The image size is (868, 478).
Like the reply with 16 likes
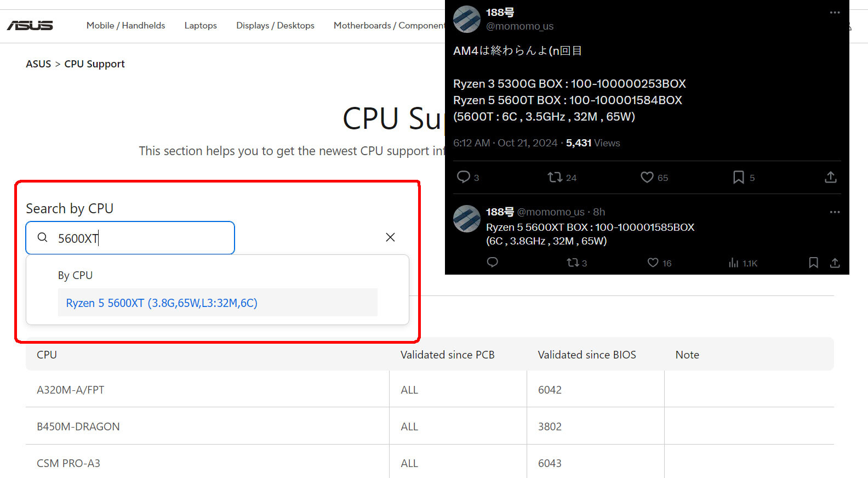pos(653,263)
